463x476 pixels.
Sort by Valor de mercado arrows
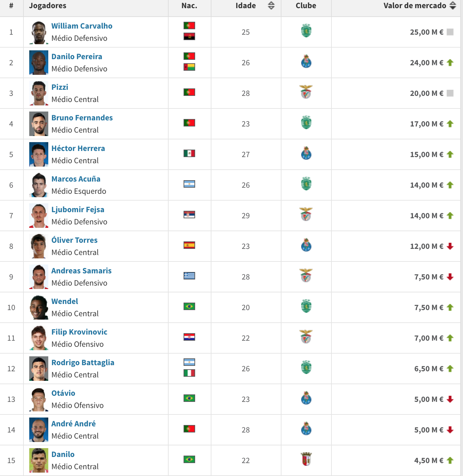[452, 5]
